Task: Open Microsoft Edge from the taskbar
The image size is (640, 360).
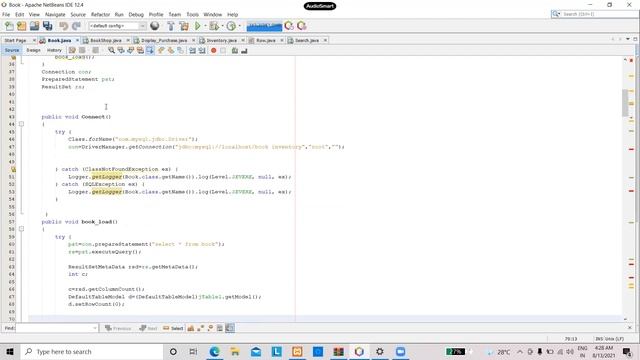Action: (x=214, y=352)
